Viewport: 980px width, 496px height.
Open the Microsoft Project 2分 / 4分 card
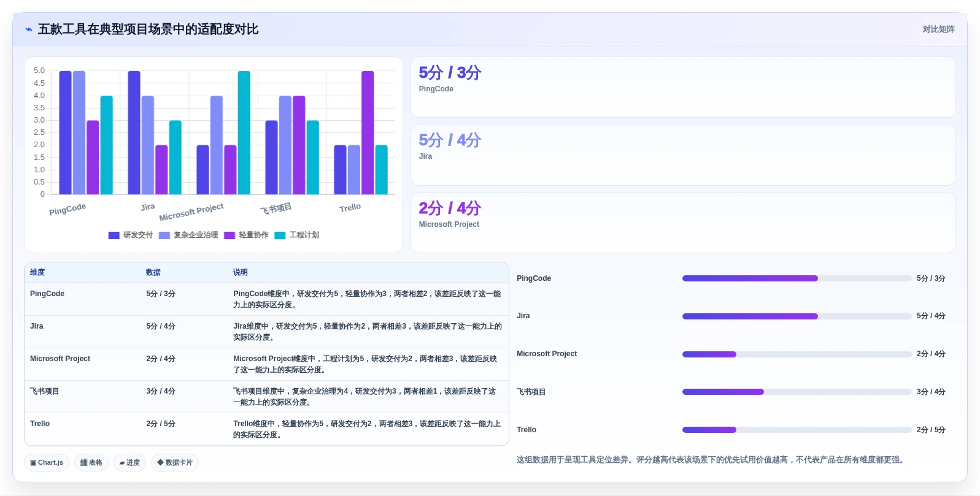click(683, 223)
